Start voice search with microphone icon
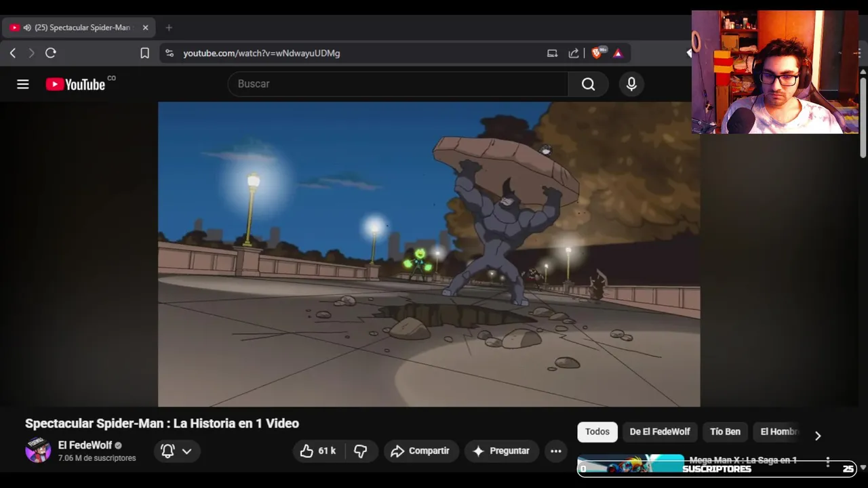This screenshot has height=488, width=868. point(631,84)
